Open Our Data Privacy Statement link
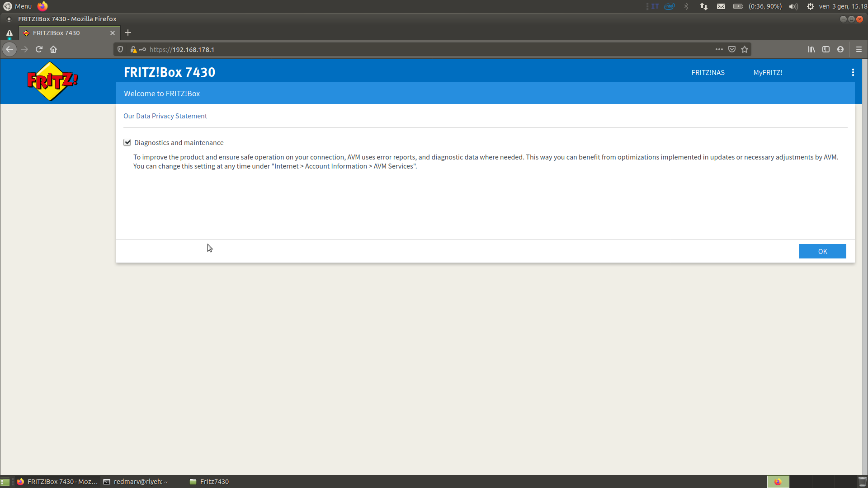Screen dimensions: 868x488 click(165, 116)
